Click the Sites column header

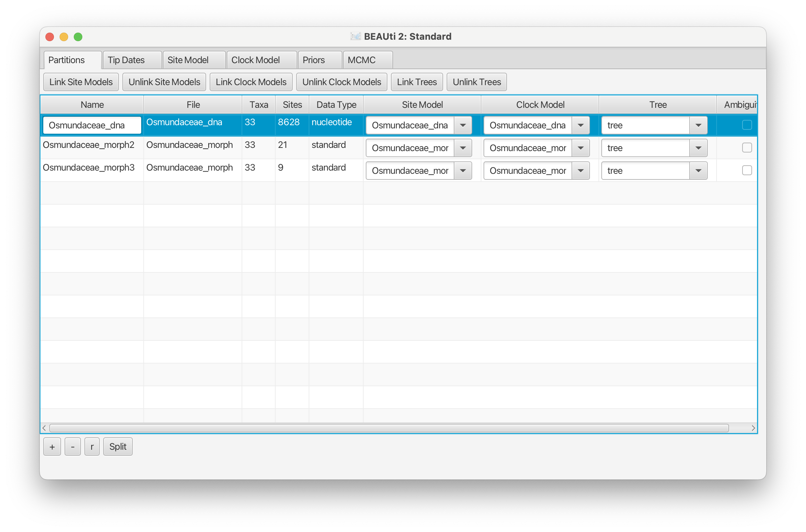(x=292, y=105)
